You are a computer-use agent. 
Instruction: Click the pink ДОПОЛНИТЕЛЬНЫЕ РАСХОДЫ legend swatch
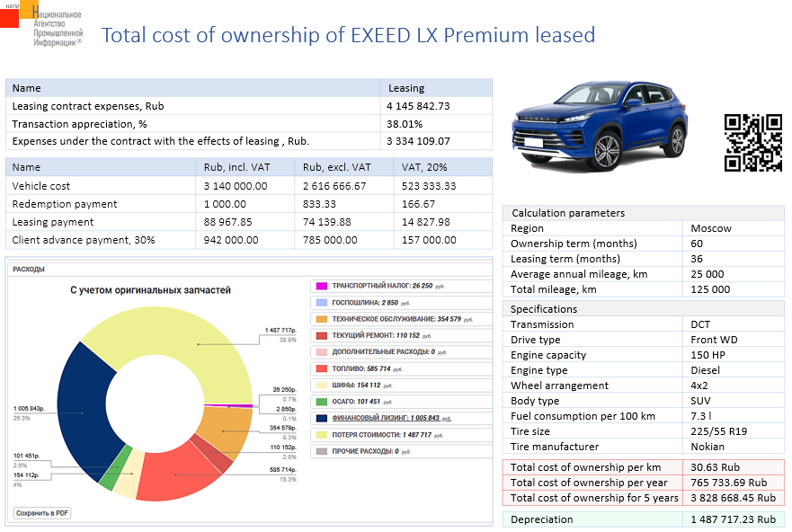tap(321, 352)
